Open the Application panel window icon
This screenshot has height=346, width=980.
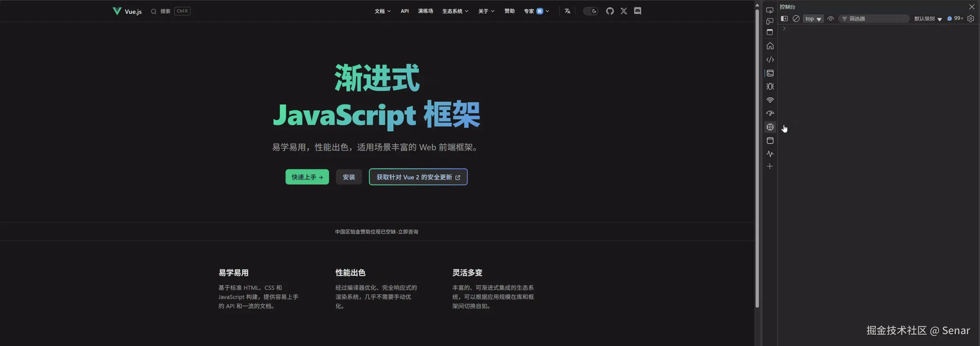pos(770,140)
